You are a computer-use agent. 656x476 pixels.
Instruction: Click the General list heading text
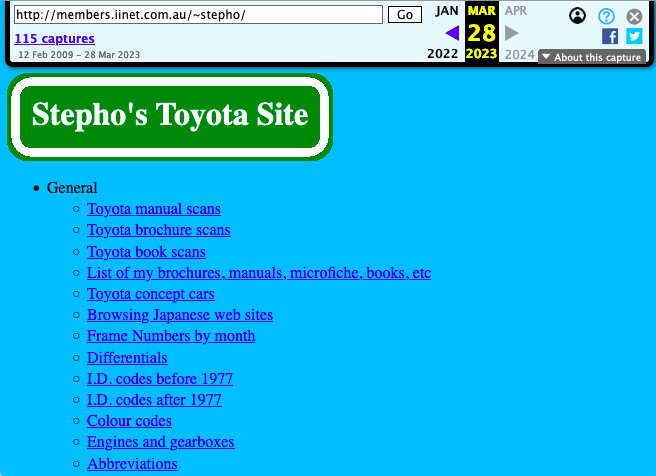click(x=72, y=188)
